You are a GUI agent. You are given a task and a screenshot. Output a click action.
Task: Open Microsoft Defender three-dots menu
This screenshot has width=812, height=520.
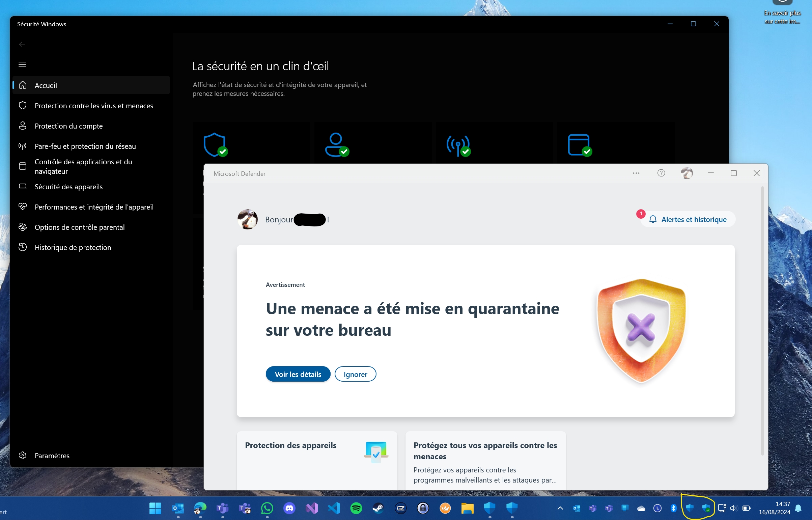click(x=636, y=173)
